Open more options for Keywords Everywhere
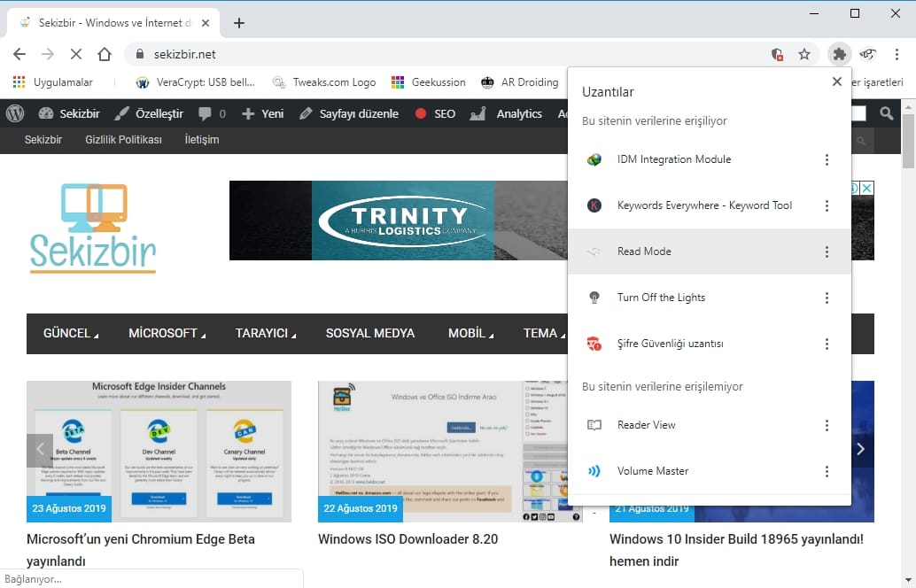 827,205
